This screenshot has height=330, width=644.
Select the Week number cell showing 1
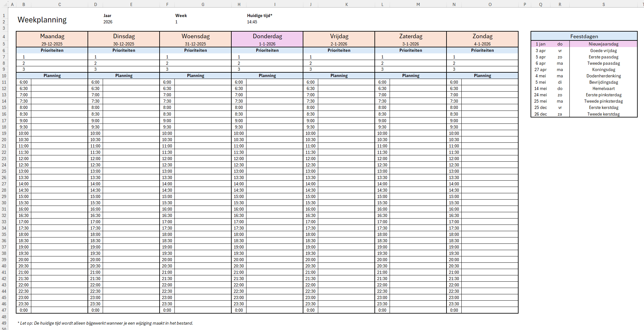coord(176,22)
